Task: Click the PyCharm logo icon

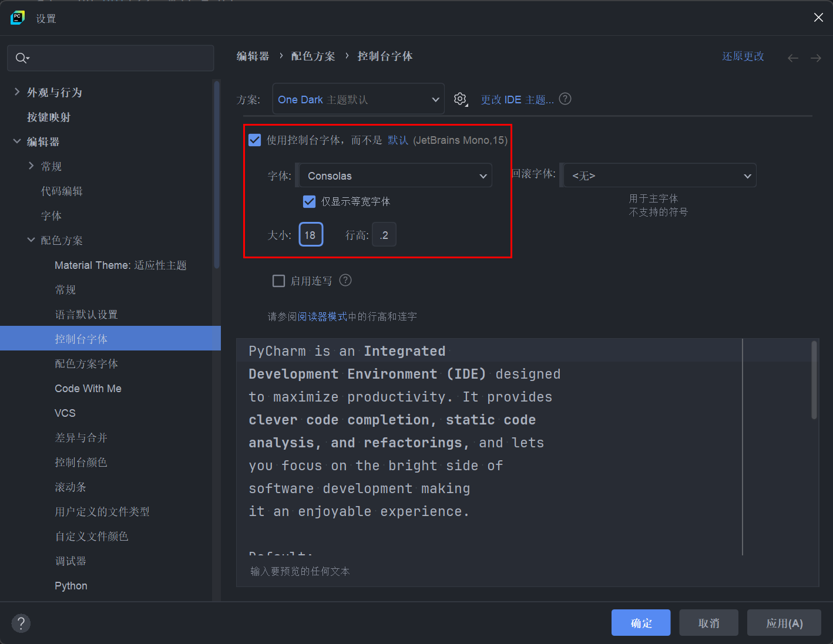Action: tap(18, 18)
